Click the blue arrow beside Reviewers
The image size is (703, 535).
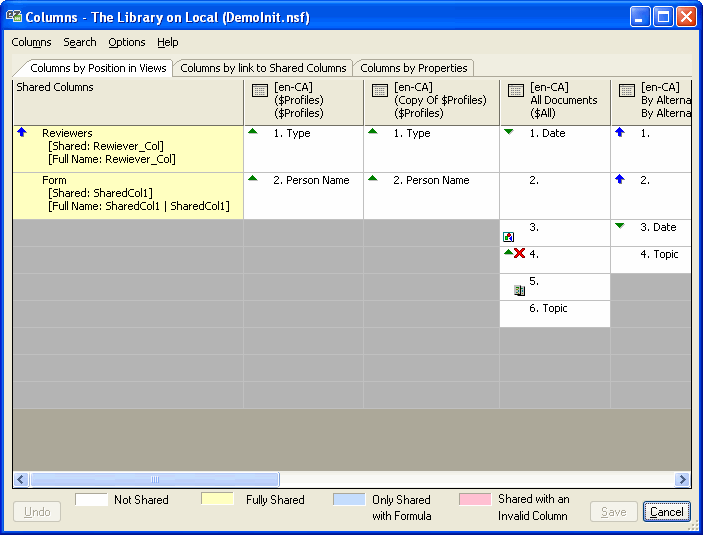pyautogui.click(x=22, y=133)
